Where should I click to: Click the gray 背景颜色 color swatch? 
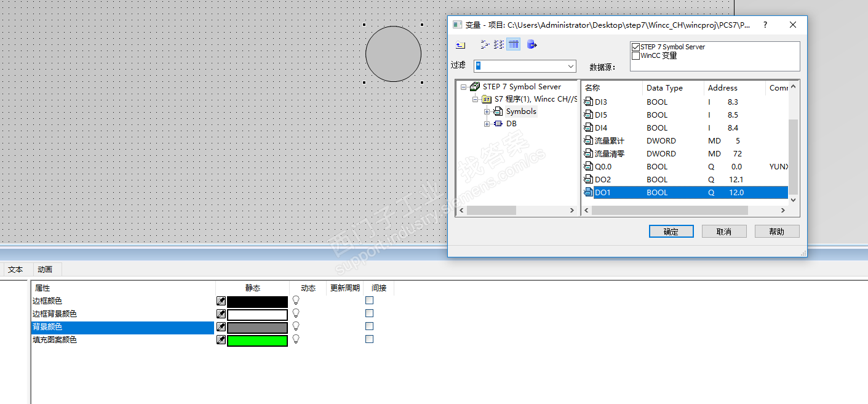coord(257,328)
